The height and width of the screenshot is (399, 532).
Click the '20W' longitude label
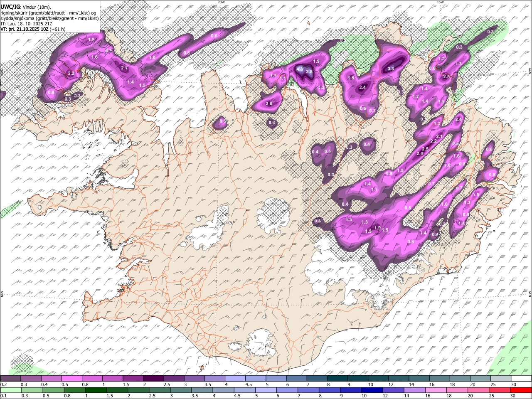click(x=221, y=2)
